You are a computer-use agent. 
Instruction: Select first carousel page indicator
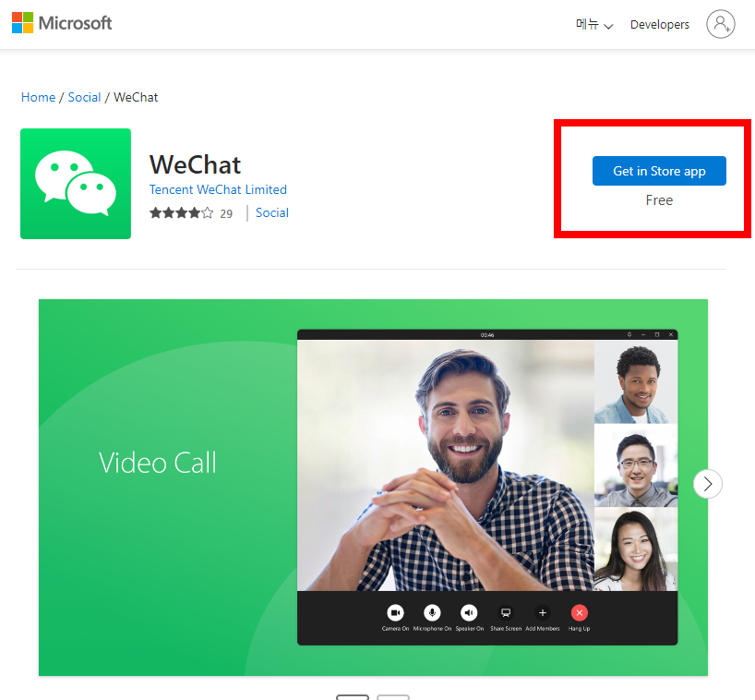(x=353, y=697)
